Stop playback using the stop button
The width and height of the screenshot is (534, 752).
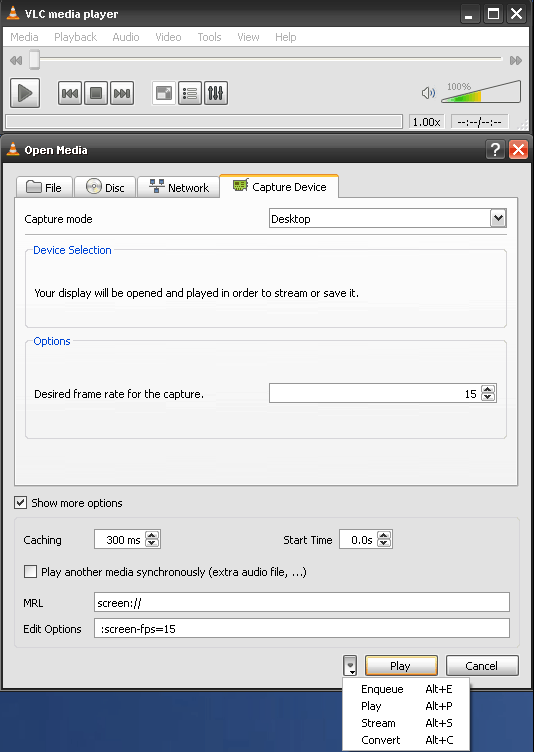[x=96, y=93]
